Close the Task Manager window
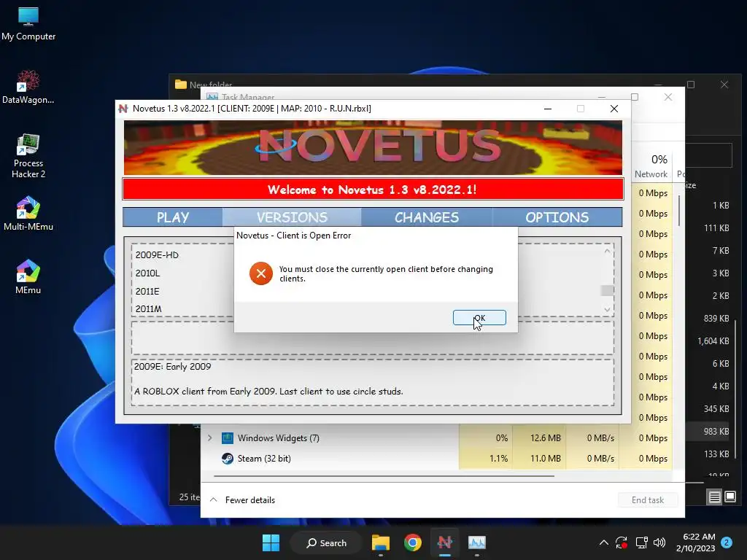The width and height of the screenshot is (747, 560). [x=668, y=97]
